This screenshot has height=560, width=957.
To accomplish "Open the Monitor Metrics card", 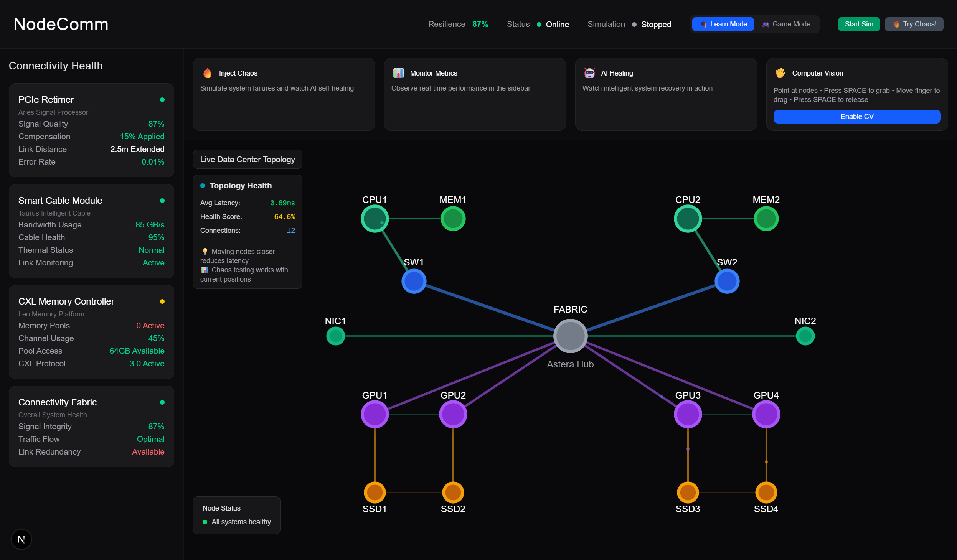I will pyautogui.click(x=475, y=94).
